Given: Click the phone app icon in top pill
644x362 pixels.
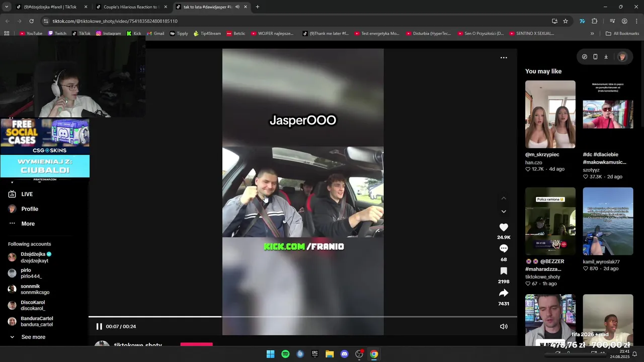Looking at the screenshot, I should [595, 57].
